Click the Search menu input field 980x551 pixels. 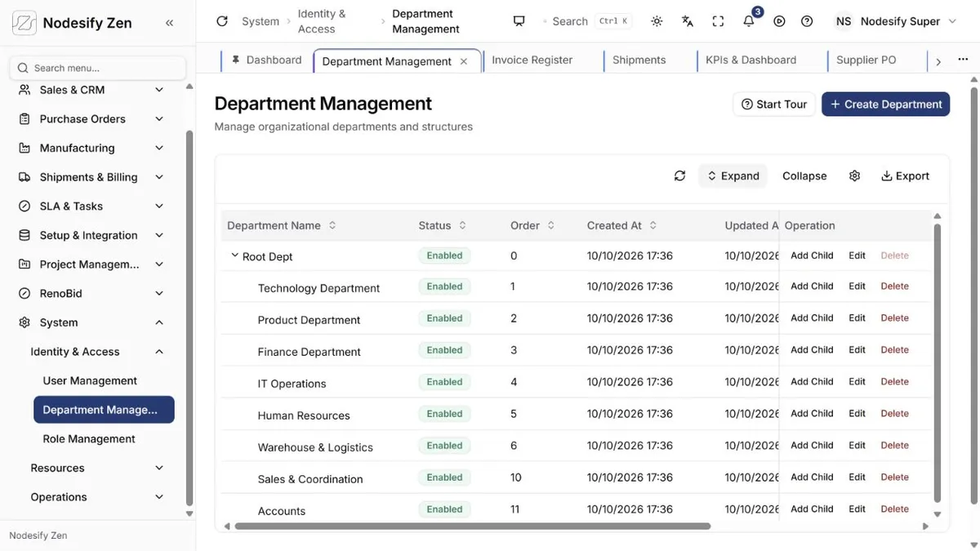pos(98,68)
